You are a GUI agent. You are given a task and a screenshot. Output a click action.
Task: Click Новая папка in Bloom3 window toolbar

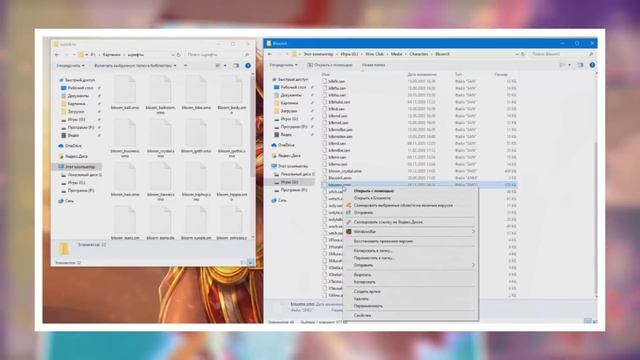373,65
